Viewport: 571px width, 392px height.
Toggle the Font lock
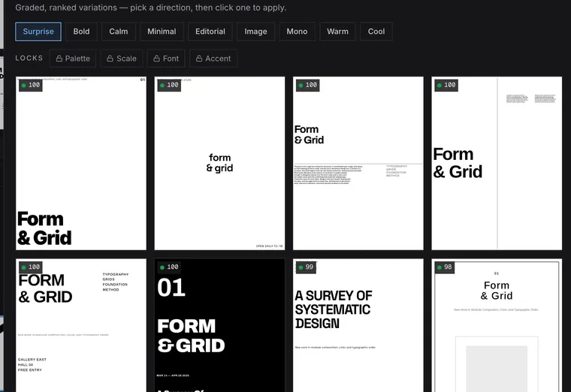click(166, 59)
